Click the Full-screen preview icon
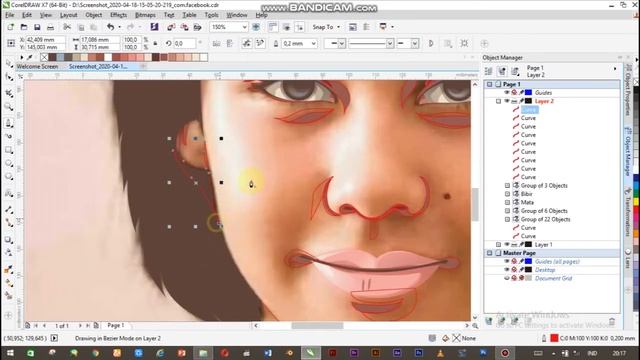640x360 pixels. (256, 27)
